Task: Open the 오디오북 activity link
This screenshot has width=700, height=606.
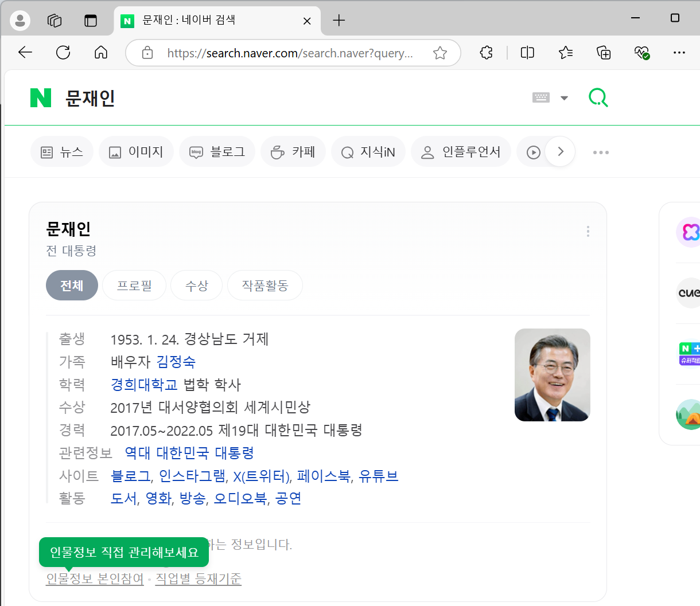Action: (240, 499)
